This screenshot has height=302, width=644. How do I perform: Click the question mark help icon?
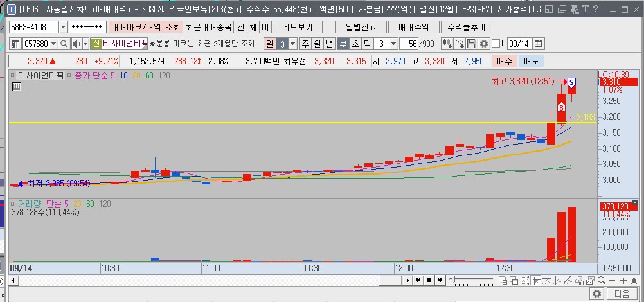click(x=596, y=9)
